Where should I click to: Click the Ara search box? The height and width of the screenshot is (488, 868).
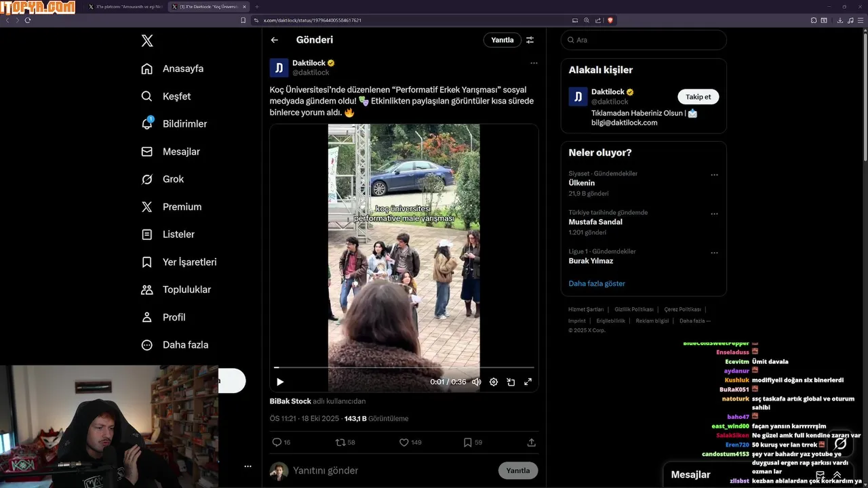[644, 40]
